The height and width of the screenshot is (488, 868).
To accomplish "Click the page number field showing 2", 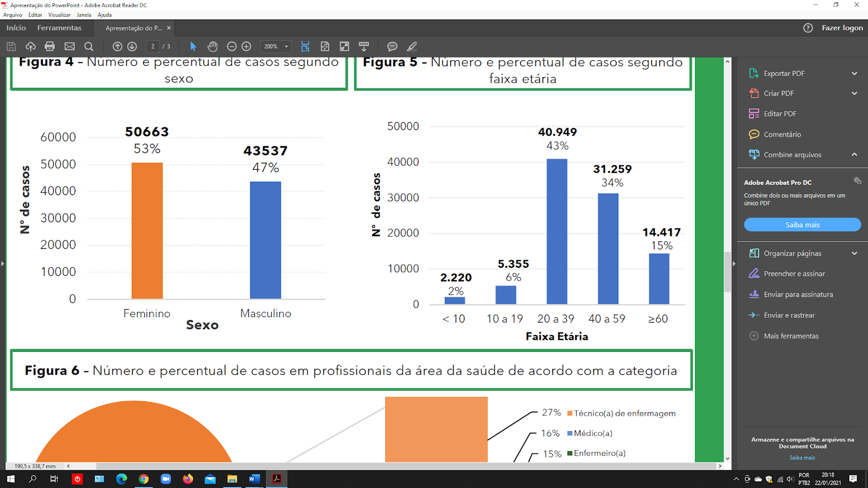I will point(153,47).
